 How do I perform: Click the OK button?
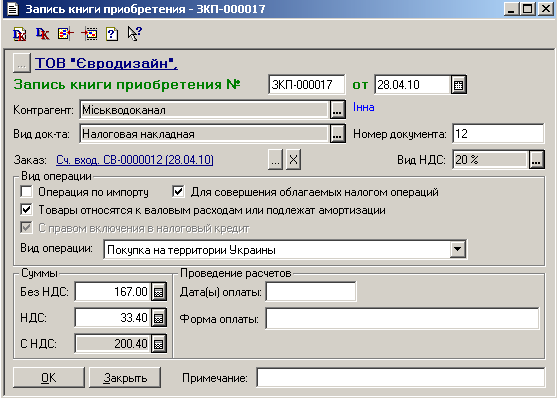[x=49, y=377]
